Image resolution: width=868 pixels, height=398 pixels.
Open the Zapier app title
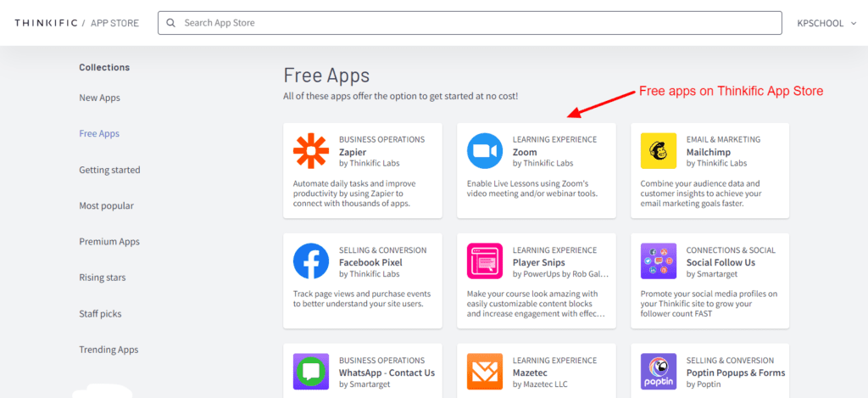tap(353, 152)
